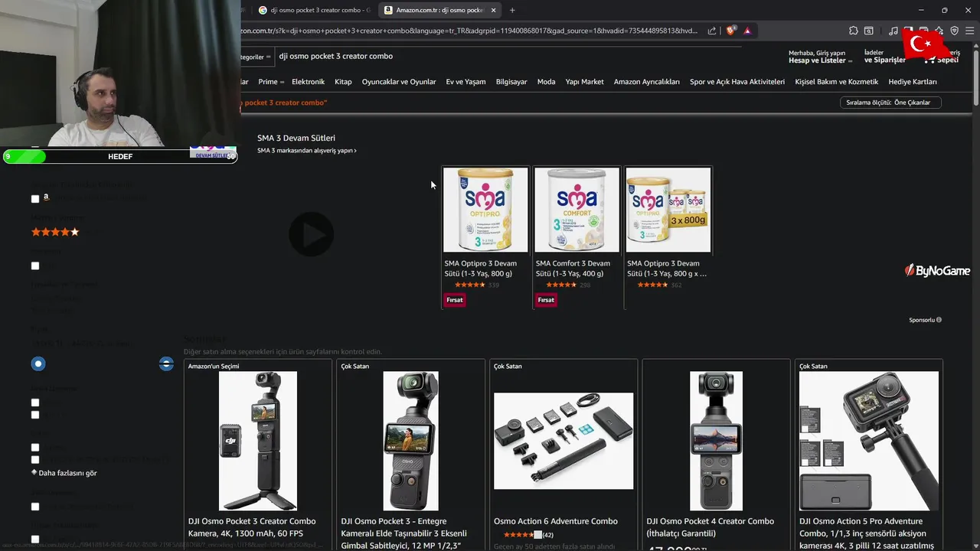Click the star rating of SMA Comfort 3
The height and width of the screenshot is (551, 980).
[561, 285]
